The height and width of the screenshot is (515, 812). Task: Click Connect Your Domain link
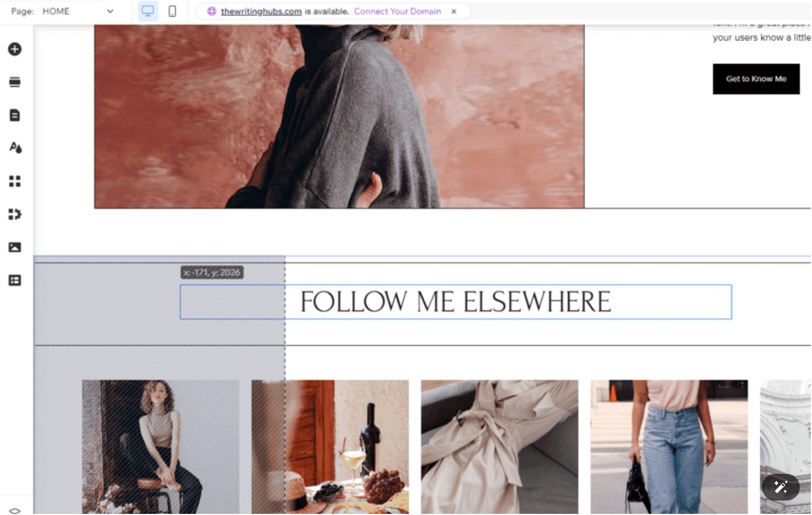pos(397,11)
